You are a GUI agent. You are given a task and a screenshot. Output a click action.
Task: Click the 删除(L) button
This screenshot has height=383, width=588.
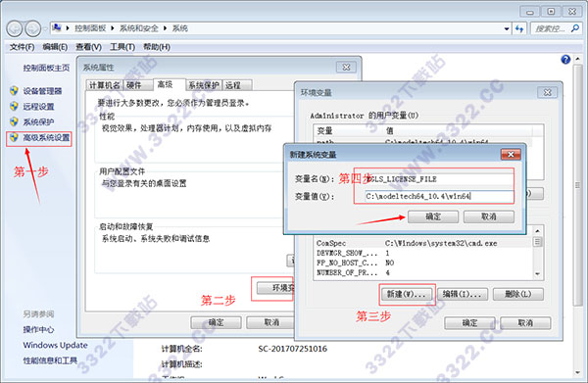(517, 294)
